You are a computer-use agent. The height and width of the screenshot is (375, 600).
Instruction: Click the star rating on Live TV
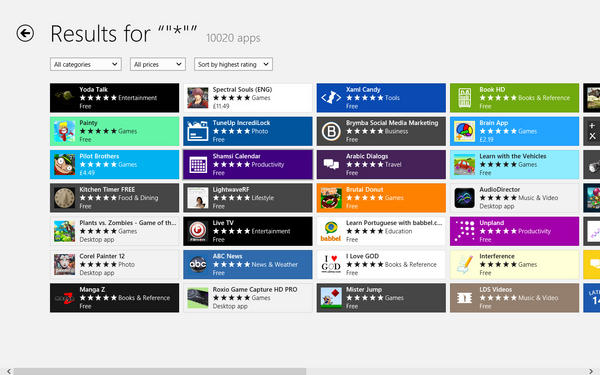coord(231,231)
